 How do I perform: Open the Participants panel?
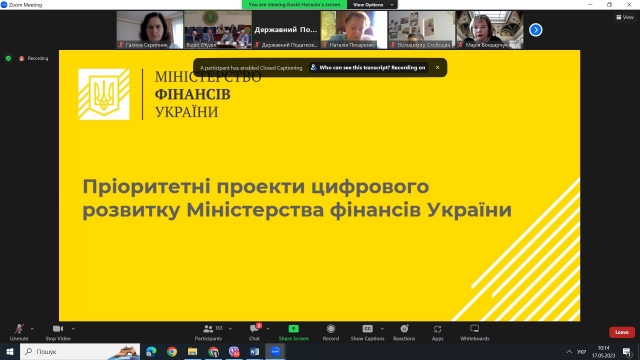point(209,332)
